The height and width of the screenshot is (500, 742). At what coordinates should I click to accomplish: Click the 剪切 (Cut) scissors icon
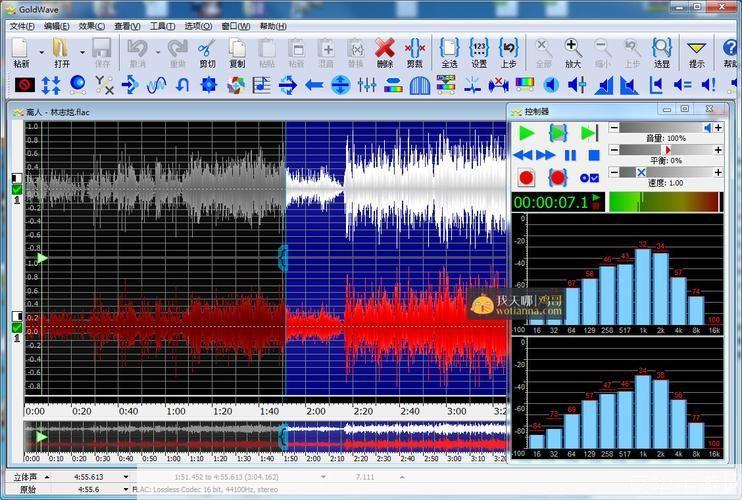[207, 48]
